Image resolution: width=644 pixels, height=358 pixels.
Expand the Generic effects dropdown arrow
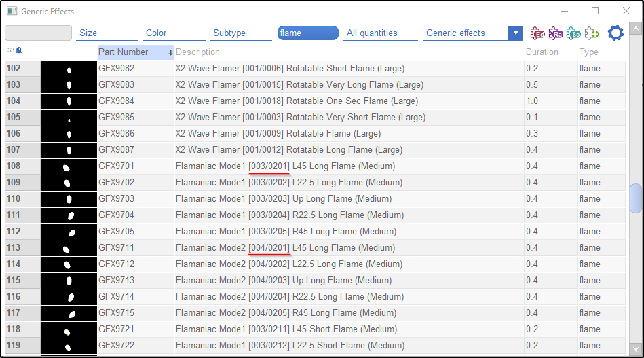coord(516,33)
